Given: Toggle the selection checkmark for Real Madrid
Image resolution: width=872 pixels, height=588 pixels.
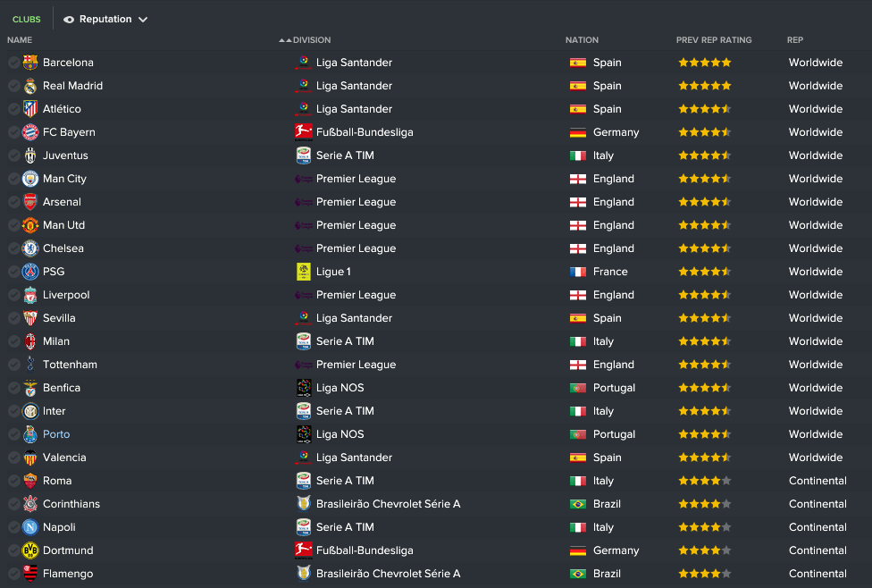Looking at the screenshot, I should [x=13, y=86].
